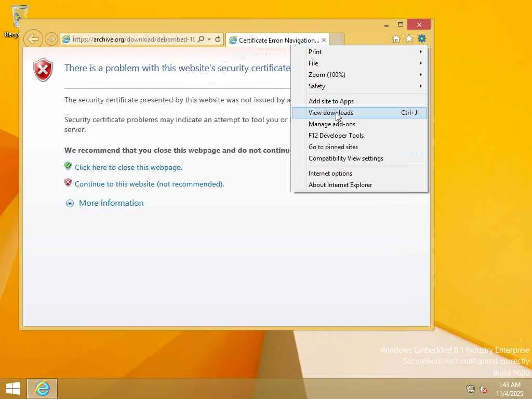Image resolution: width=532 pixels, height=399 pixels.
Task: Click the IE icon on the tab
Action: [x=233, y=41]
